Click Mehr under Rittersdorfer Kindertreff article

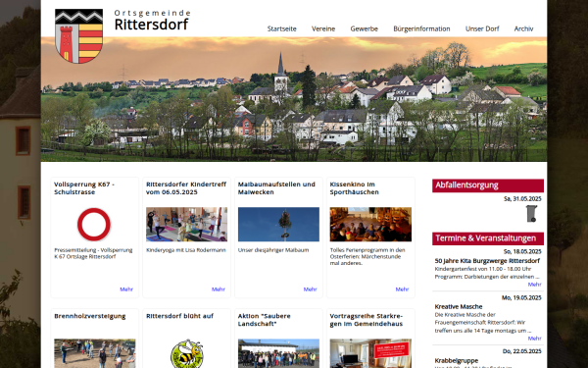pos(219,289)
